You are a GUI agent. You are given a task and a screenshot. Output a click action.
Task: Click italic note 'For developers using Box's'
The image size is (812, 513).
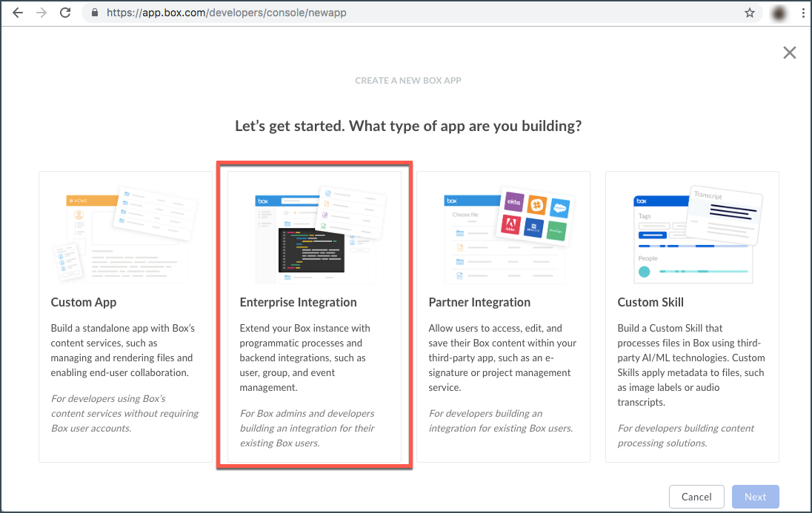pos(108,398)
